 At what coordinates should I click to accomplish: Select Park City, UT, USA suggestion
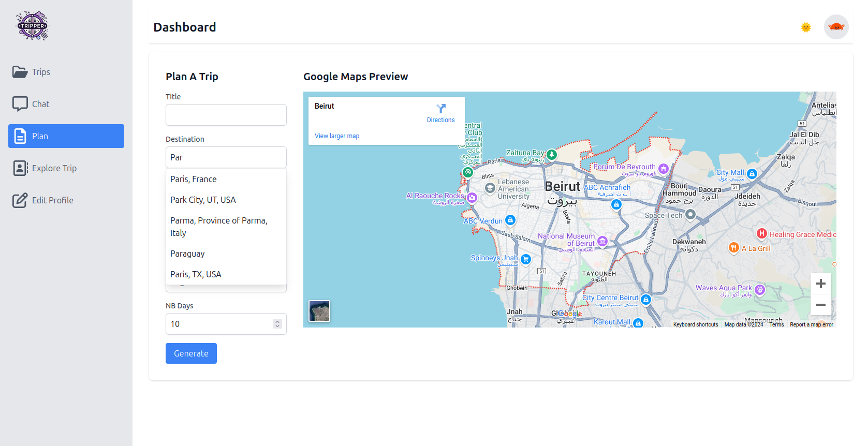[226, 200]
